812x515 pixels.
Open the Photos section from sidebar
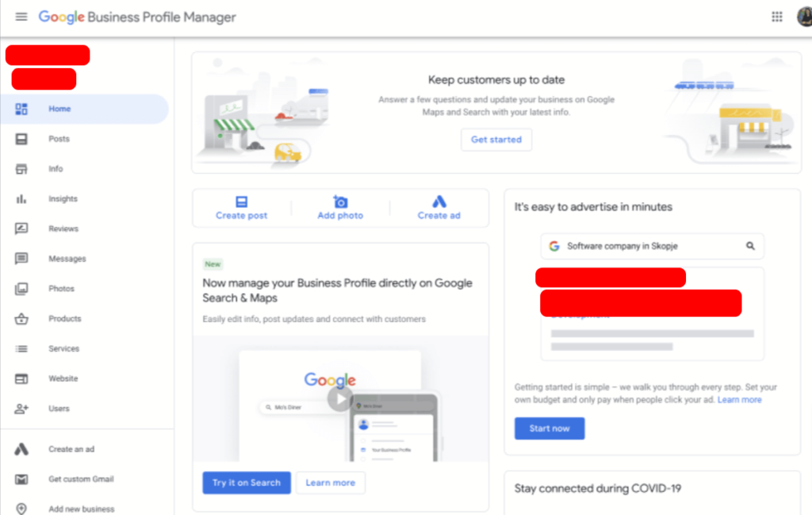point(62,288)
